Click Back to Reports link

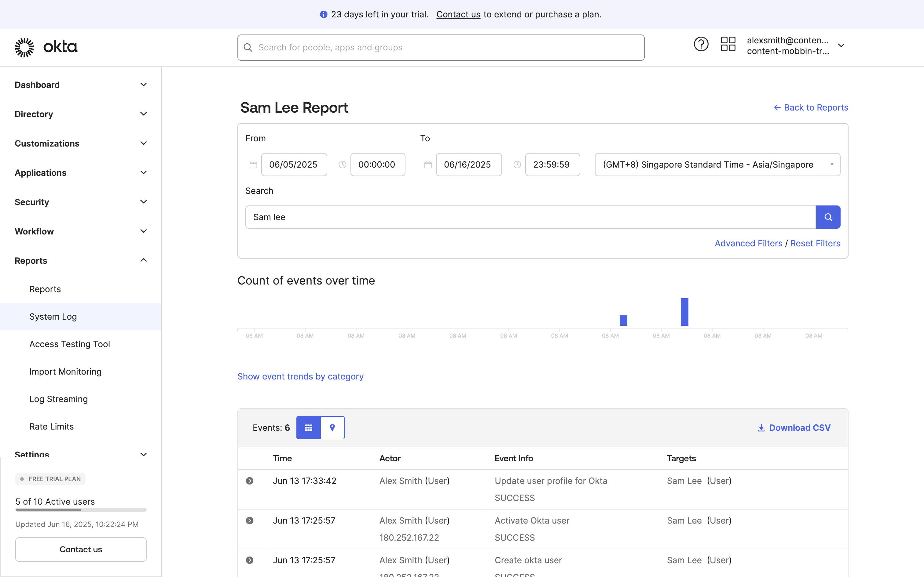pos(811,107)
